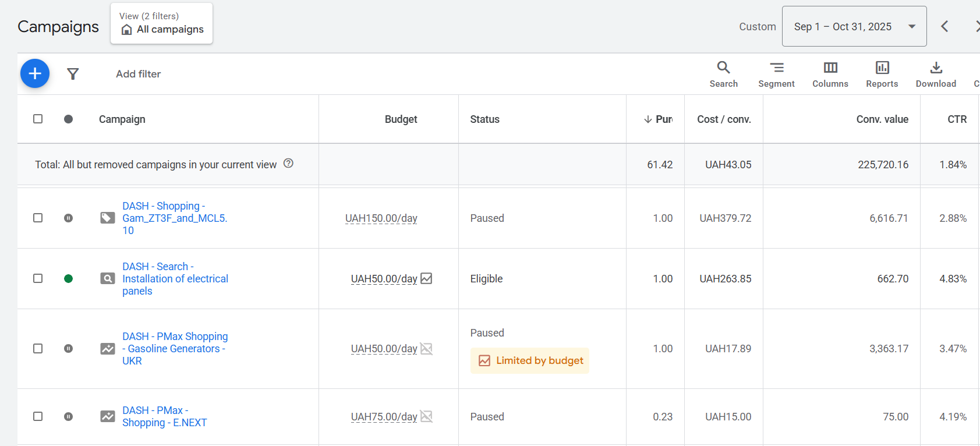Toggle the select-all campaigns checkbox
The height and width of the screenshot is (446, 980).
(x=38, y=119)
